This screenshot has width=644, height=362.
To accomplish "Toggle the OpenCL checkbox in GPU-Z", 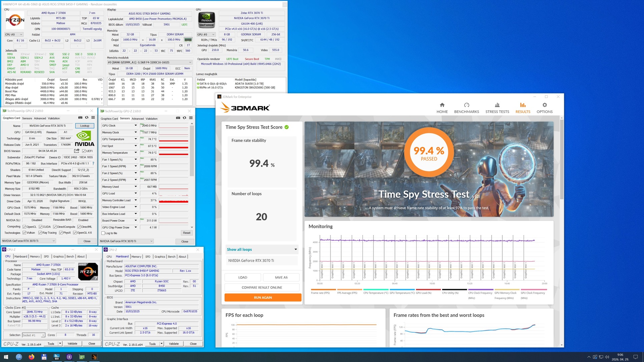I will pyautogui.click(x=24, y=227).
